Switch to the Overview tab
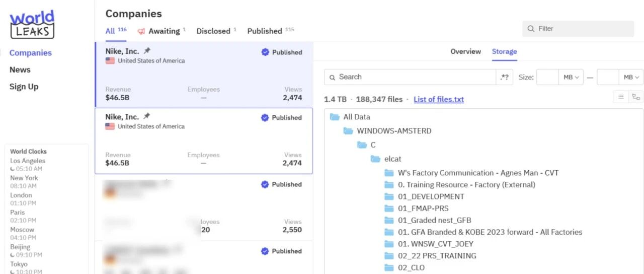This screenshot has width=644, height=274. pyautogui.click(x=465, y=51)
